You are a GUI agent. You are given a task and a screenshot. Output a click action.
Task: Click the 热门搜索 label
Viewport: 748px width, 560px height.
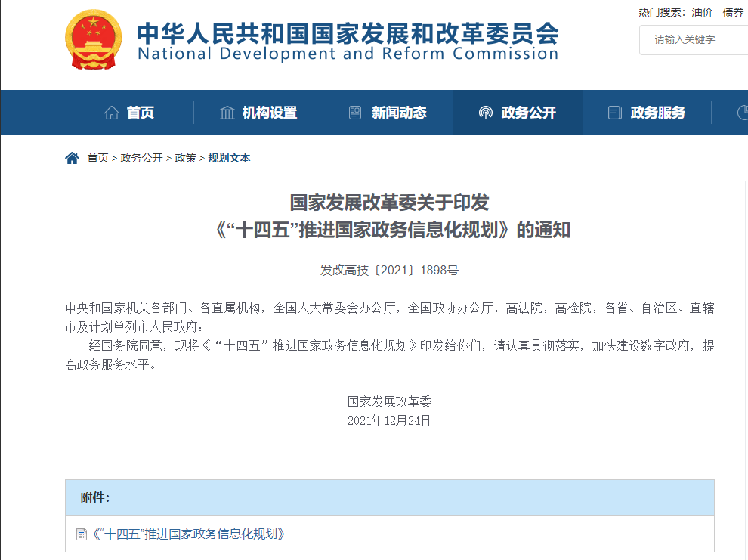662,12
